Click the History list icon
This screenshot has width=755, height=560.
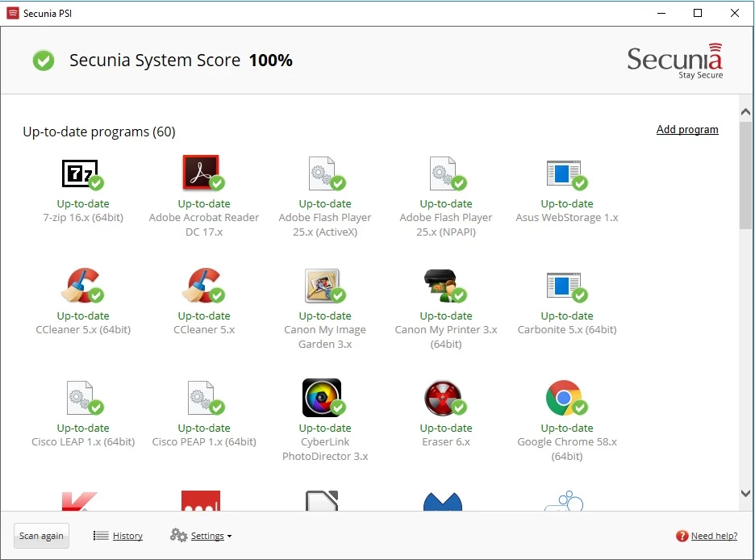point(101,536)
